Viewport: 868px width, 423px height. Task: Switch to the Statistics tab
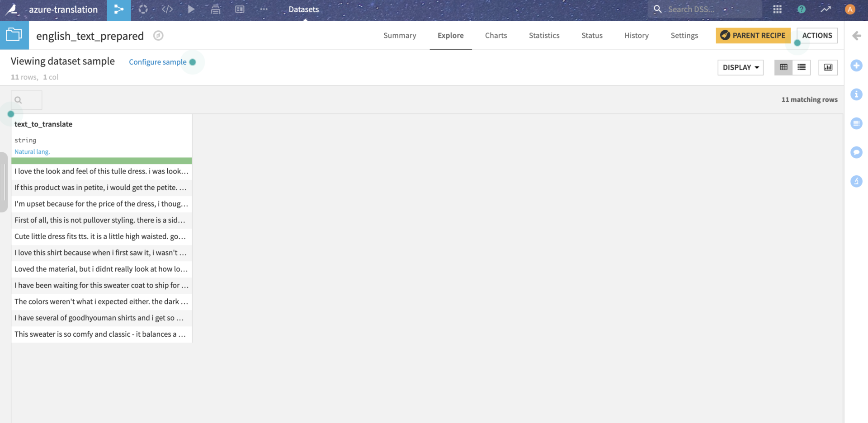[544, 36]
